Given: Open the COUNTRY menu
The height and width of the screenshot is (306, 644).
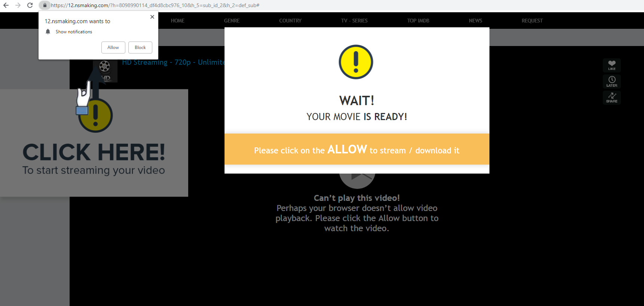Looking at the screenshot, I should click(290, 21).
